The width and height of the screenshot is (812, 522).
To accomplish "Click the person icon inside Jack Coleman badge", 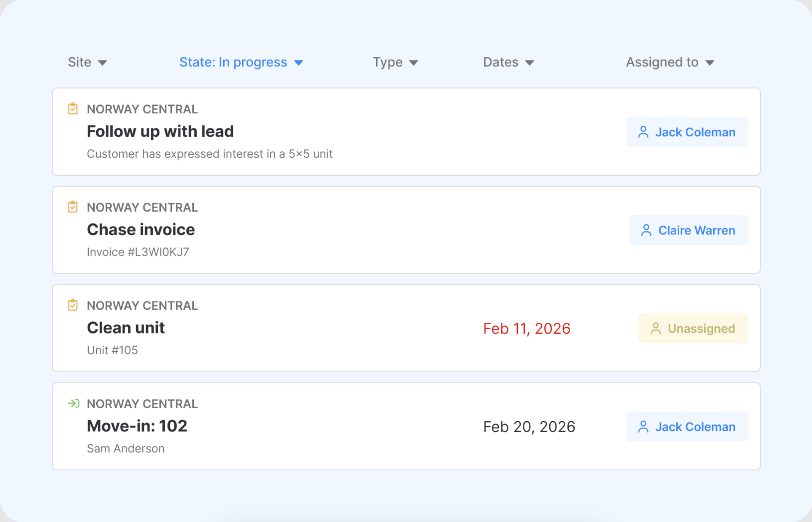I will (643, 132).
